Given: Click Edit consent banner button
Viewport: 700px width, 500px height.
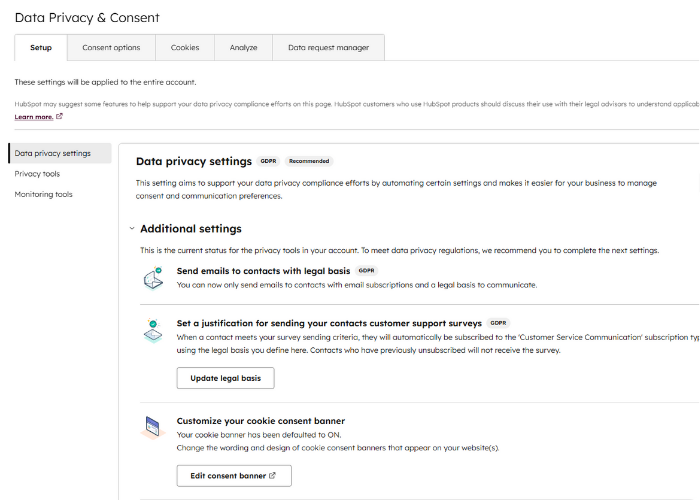Looking at the screenshot, I should (x=234, y=476).
